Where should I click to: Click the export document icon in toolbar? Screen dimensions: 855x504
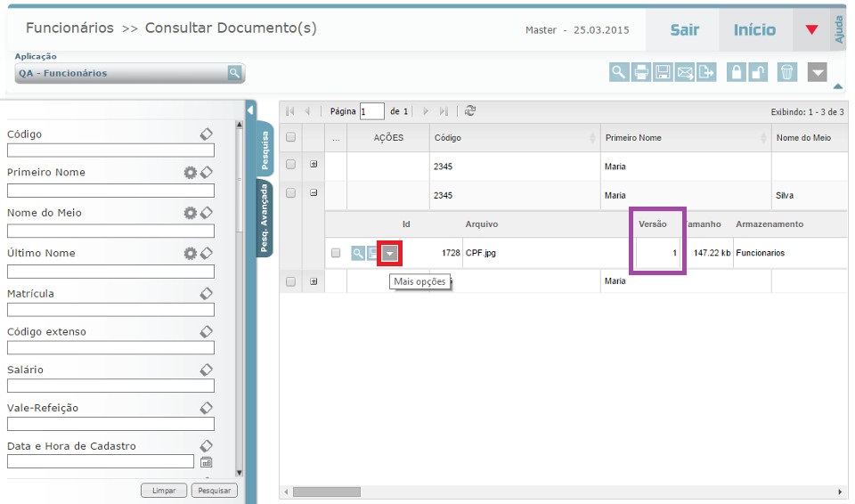click(706, 73)
